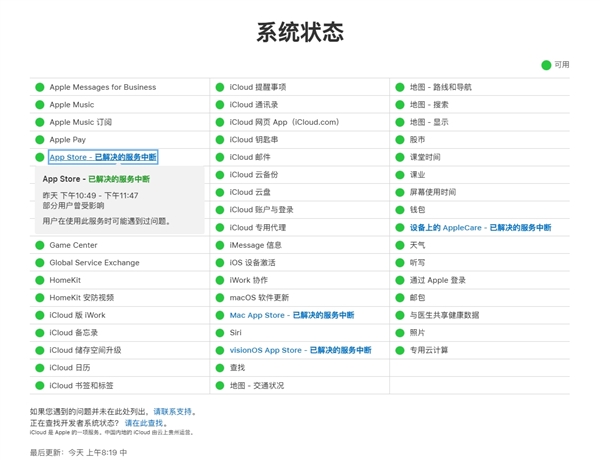Click green status dot beside Game Center
The height and width of the screenshot is (460, 600).
point(40,245)
